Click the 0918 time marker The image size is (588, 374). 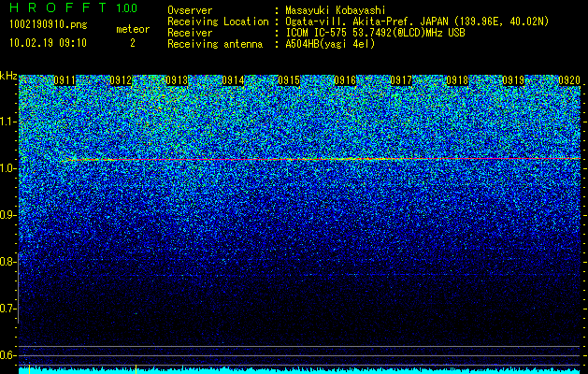tap(457, 80)
